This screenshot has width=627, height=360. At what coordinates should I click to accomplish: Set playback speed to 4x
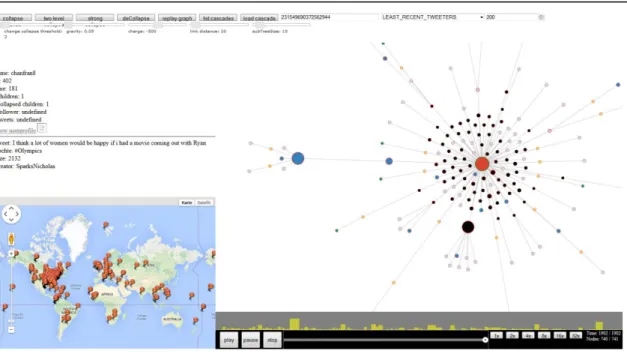(x=528, y=335)
